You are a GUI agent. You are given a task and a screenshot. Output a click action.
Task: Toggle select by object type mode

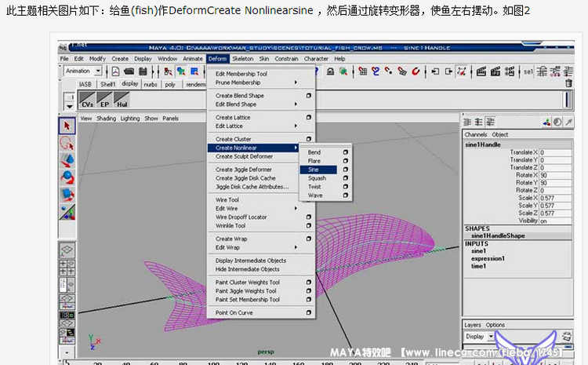coord(181,71)
